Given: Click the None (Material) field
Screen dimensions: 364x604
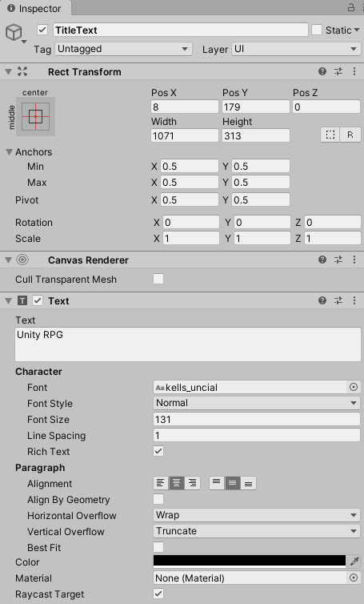Looking at the screenshot, I should 250,578.
